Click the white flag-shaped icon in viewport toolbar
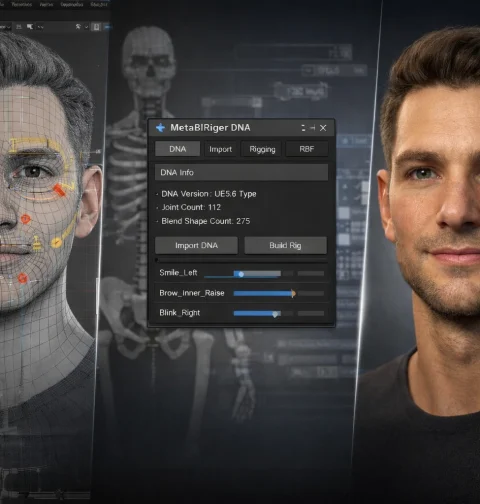This screenshot has width=480, height=504. coord(30,26)
